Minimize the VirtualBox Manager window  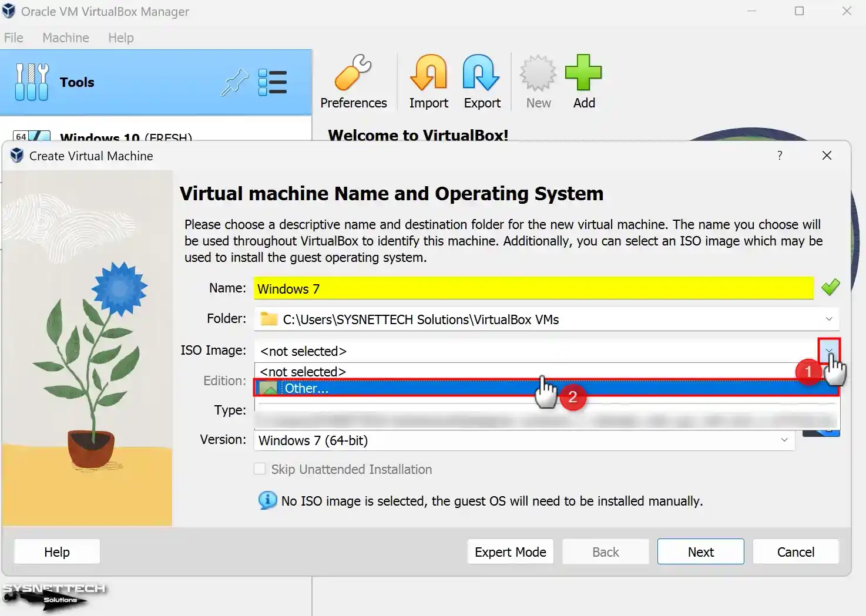point(751,11)
